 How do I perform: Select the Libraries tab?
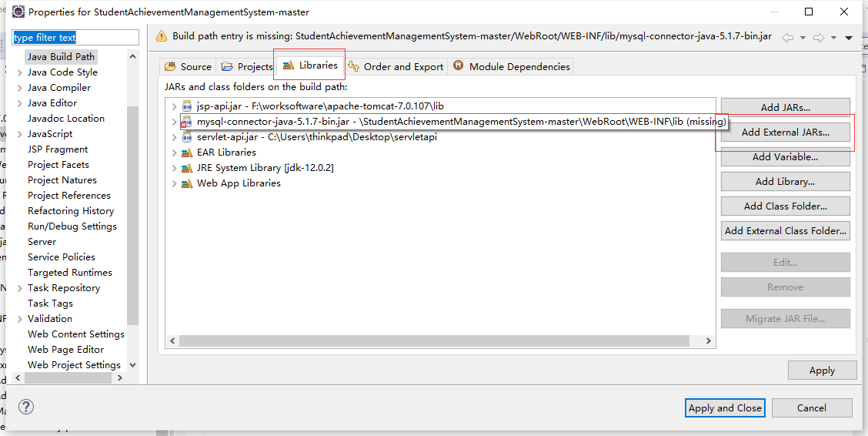pos(310,65)
